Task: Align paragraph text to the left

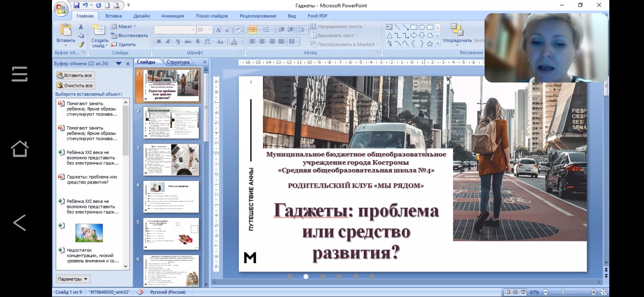Action: point(252,41)
